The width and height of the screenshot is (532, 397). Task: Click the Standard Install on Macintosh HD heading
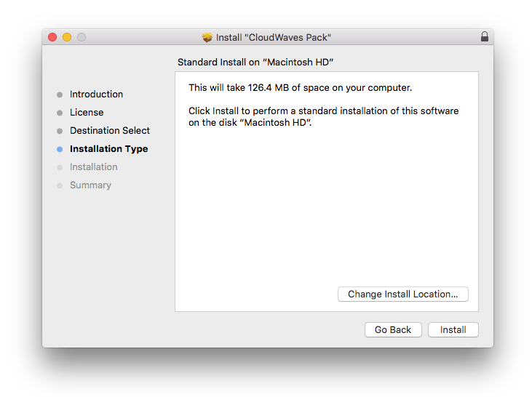[x=255, y=63]
